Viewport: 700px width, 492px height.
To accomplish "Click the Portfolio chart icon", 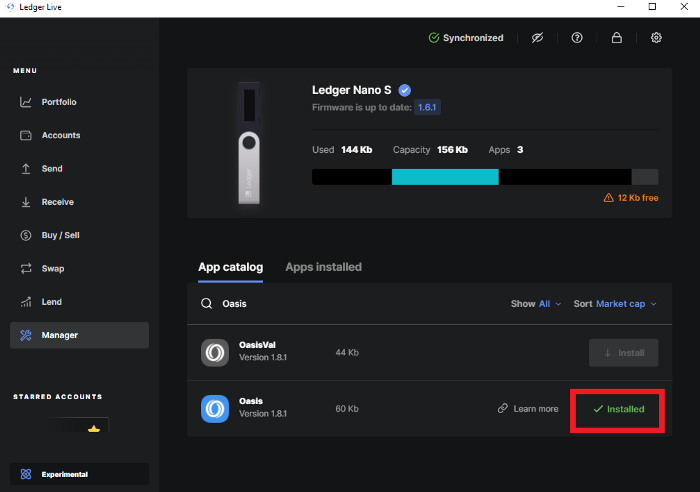I will [26, 102].
